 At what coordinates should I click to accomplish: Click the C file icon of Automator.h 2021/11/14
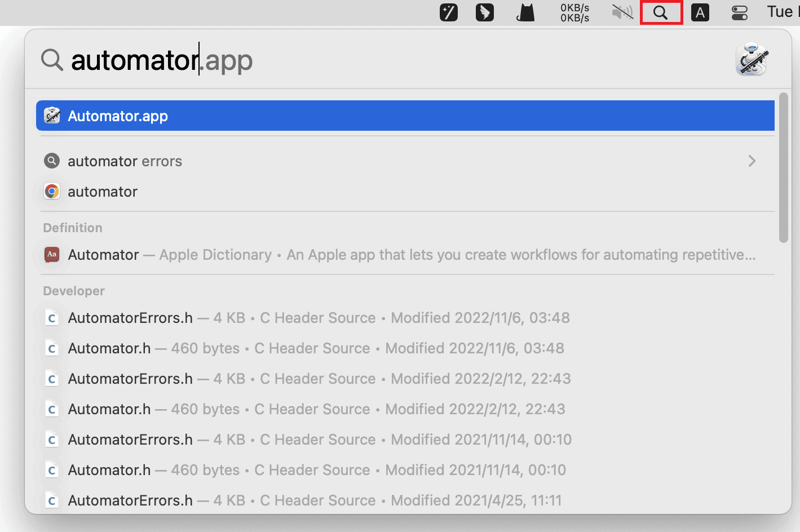(x=52, y=470)
